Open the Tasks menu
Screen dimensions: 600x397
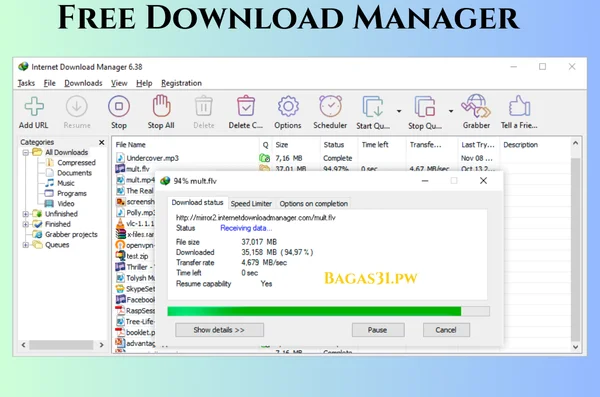(x=26, y=83)
